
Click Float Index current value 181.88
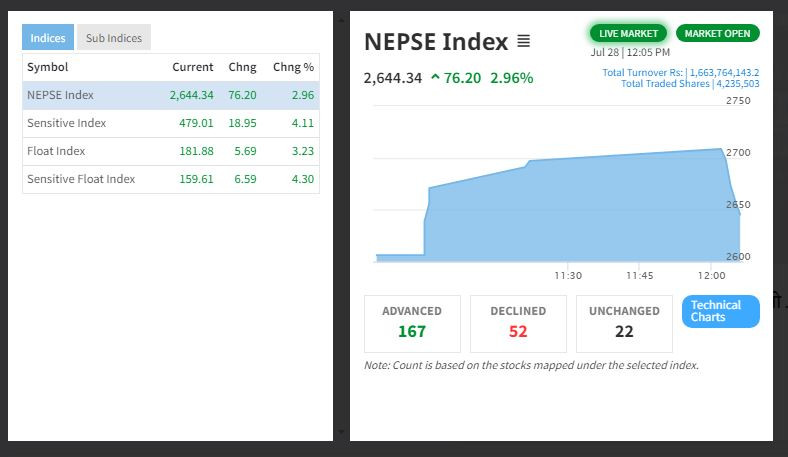pyautogui.click(x=196, y=151)
